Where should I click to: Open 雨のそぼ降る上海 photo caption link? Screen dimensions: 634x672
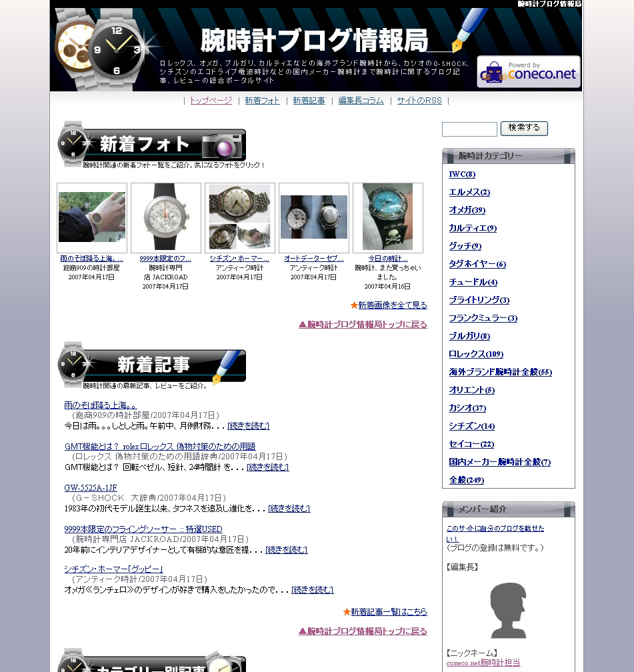(x=92, y=259)
